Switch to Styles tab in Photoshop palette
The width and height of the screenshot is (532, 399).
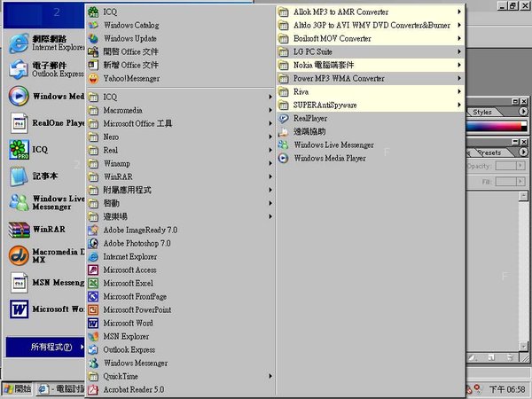pos(481,112)
